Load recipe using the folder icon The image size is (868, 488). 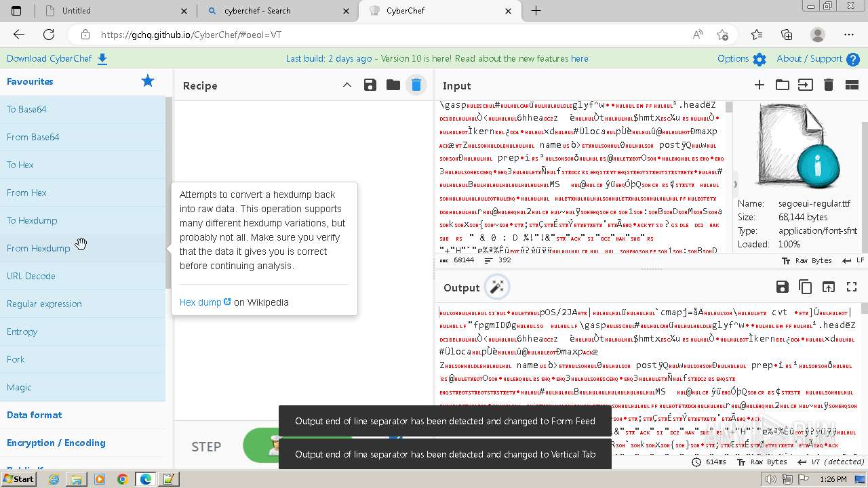point(393,85)
